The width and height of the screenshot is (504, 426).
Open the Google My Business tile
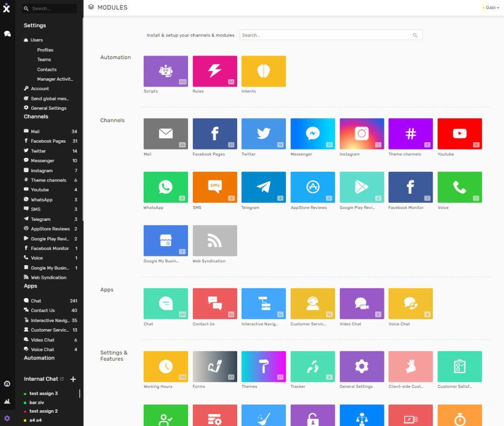(166, 241)
